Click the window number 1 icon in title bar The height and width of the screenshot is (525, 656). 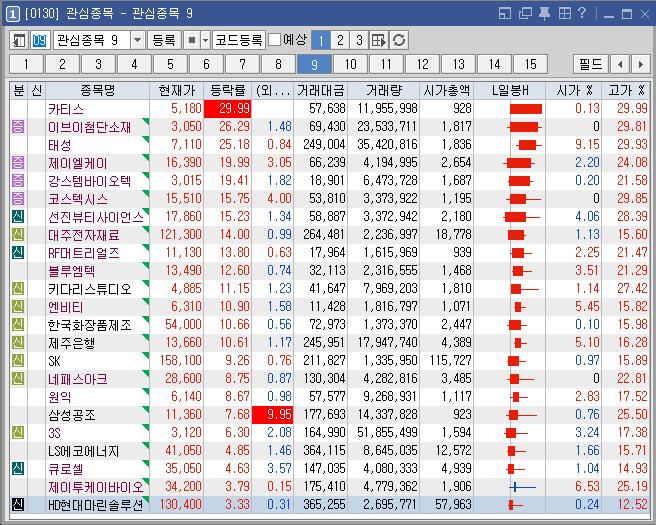[x=13, y=14]
